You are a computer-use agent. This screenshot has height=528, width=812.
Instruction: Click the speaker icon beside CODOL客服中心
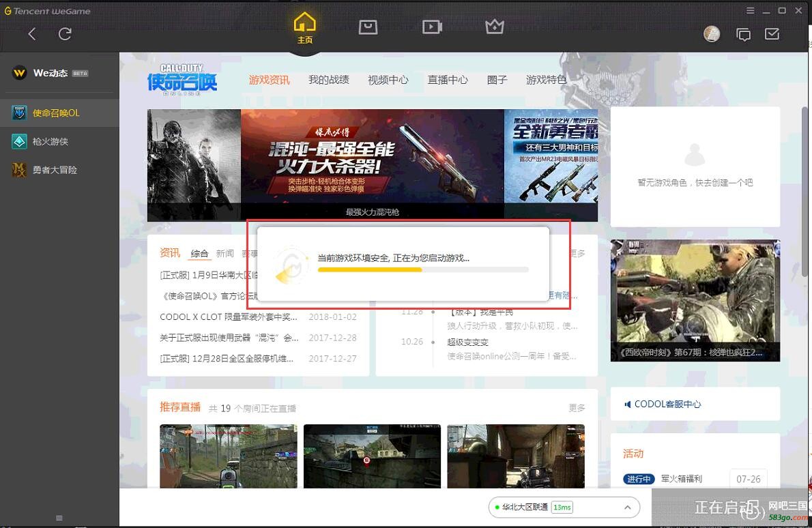pyautogui.click(x=628, y=404)
